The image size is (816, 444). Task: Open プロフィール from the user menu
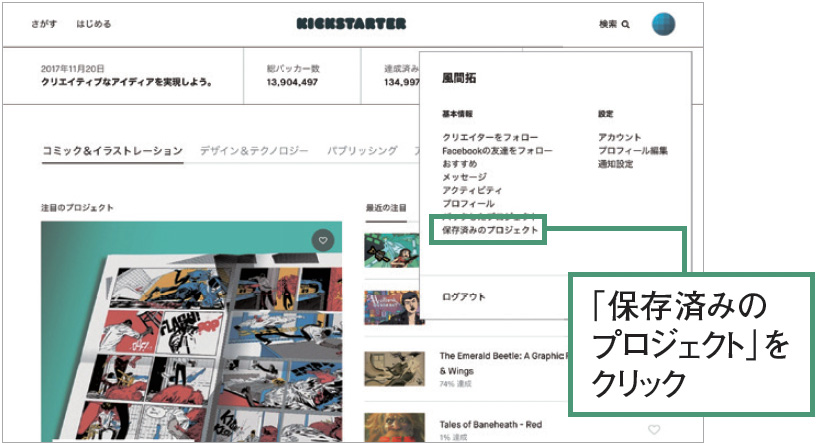(468, 204)
